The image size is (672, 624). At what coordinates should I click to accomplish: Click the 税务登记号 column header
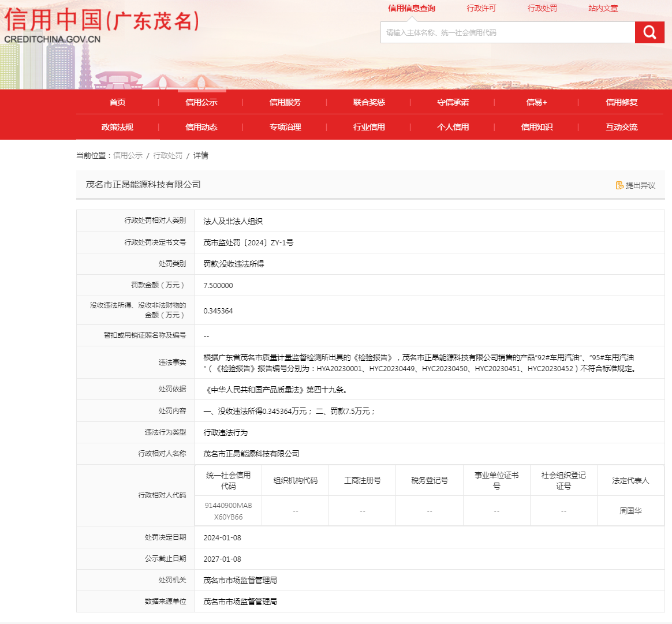430,480
